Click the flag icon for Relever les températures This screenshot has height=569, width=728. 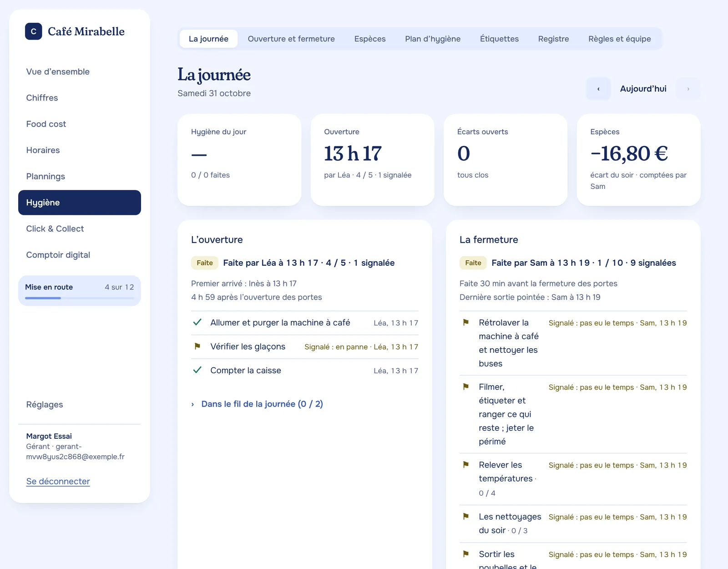click(466, 465)
